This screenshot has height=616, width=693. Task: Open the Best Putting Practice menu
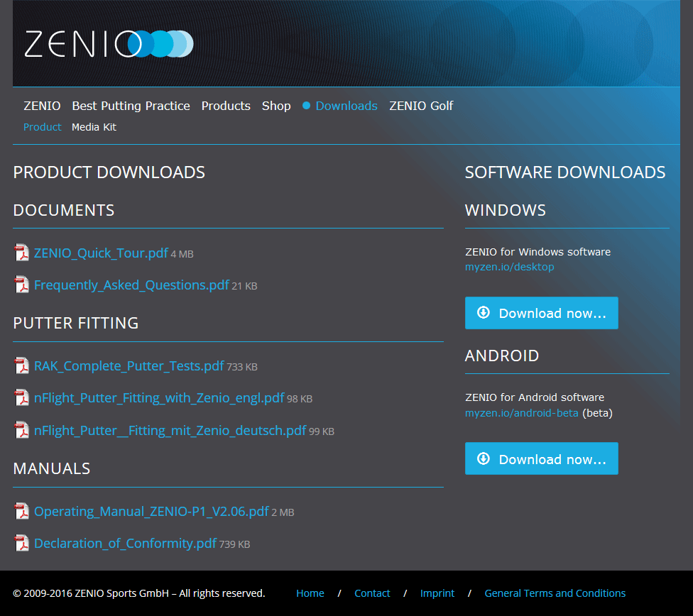[x=131, y=106]
